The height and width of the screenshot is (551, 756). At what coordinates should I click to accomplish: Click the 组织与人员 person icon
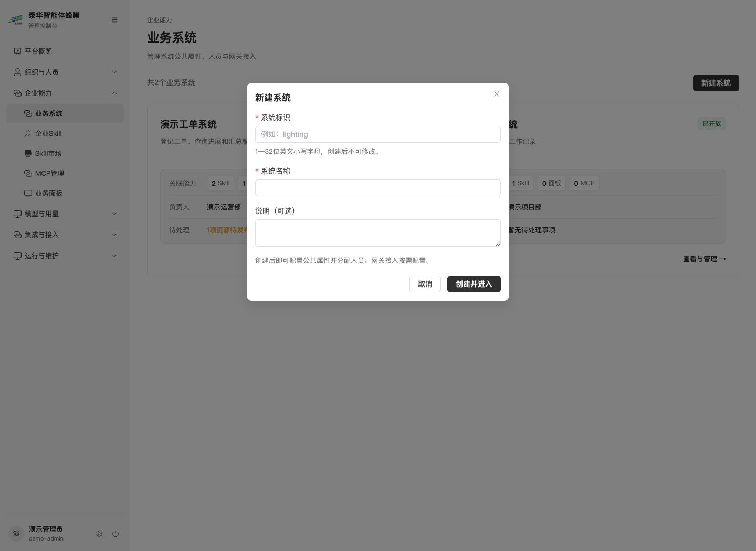click(17, 72)
